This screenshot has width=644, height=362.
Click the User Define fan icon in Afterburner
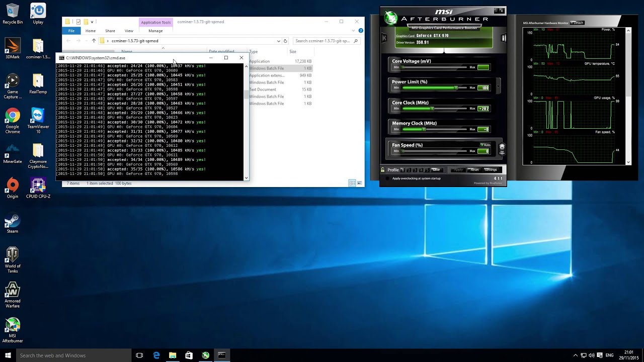coord(502,149)
